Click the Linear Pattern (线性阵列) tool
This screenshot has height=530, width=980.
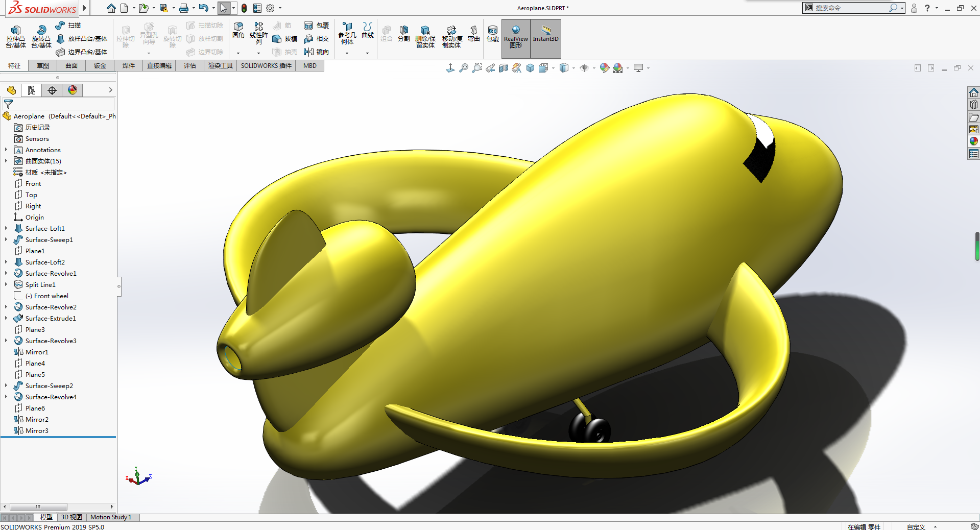coord(259,33)
